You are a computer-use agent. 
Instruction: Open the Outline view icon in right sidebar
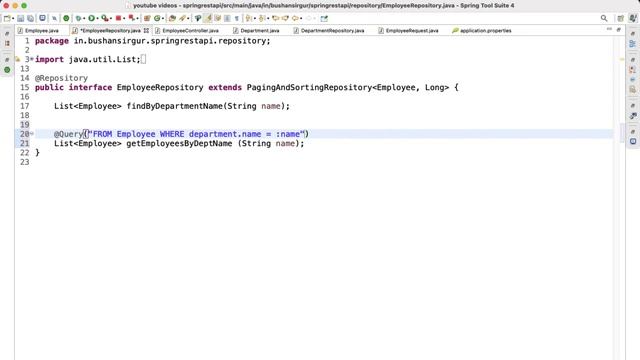633,44
